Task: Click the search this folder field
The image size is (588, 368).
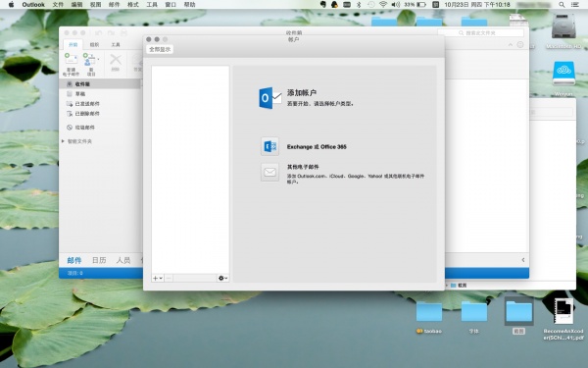Action: tap(481, 33)
